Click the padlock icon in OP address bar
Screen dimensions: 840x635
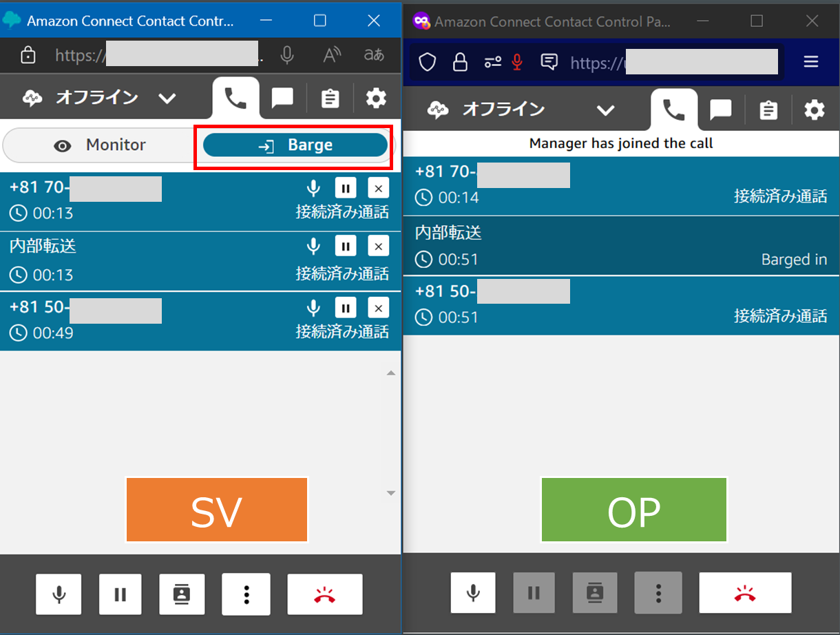[460, 63]
